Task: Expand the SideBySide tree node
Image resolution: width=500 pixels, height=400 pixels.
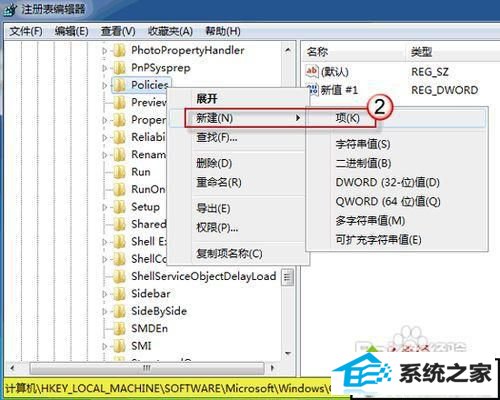Action: [x=105, y=311]
